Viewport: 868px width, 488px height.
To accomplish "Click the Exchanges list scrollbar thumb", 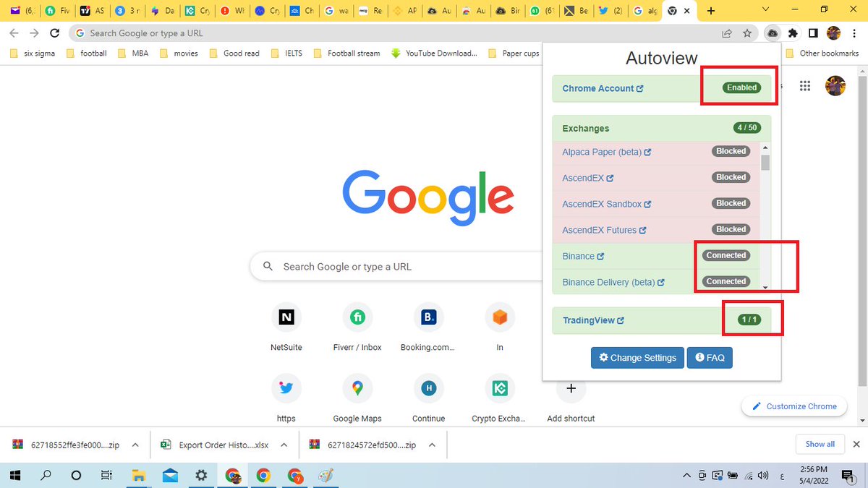I will pyautogui.click(x=765, y=162).
